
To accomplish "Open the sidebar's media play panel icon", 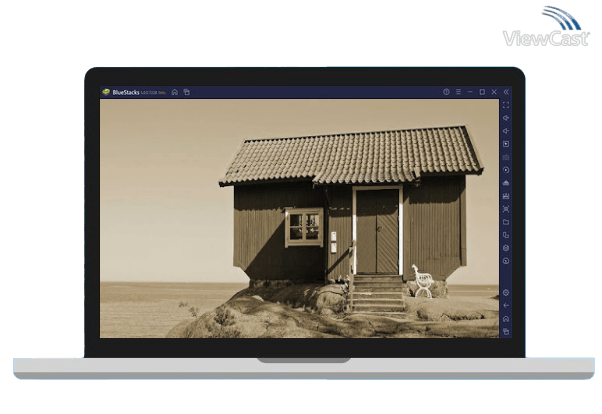I will tap(506, 144).
